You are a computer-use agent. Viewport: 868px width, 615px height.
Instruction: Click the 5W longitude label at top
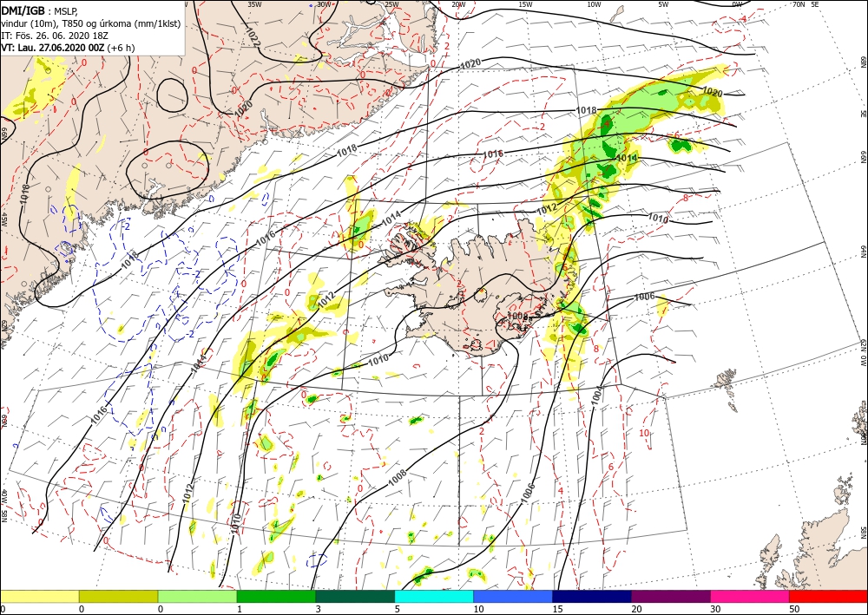664,4
